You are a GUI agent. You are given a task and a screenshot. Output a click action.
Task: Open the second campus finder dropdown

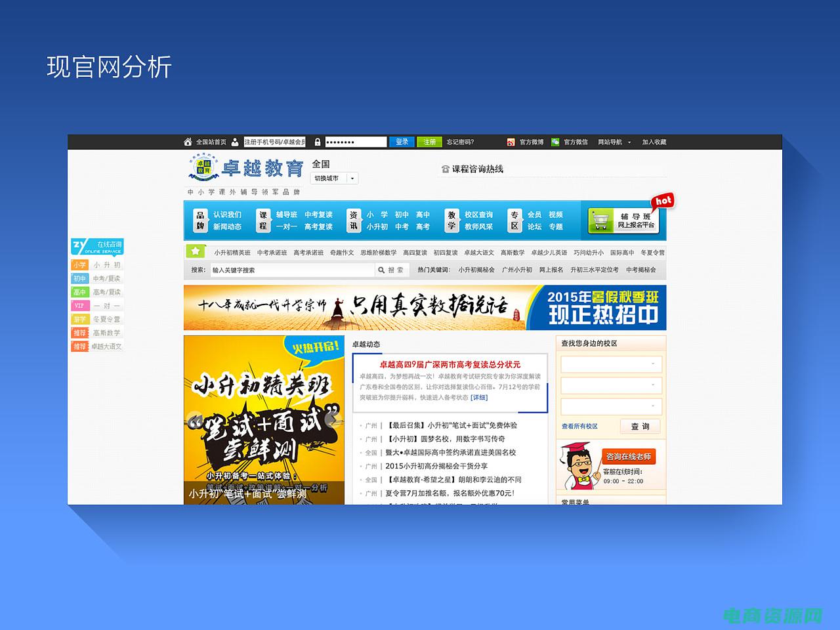612,385
